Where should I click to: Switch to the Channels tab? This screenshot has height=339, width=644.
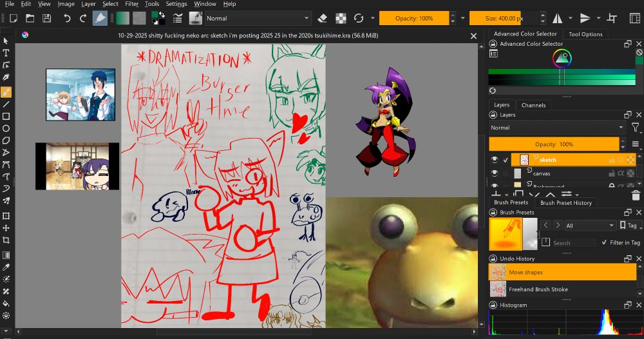533,105
